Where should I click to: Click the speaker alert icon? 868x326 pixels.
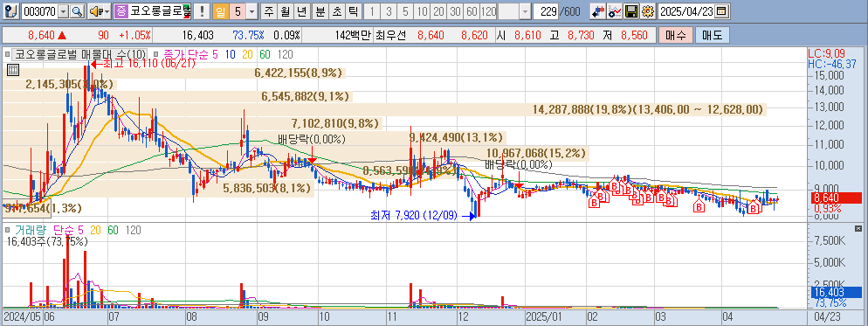(96, 11)
